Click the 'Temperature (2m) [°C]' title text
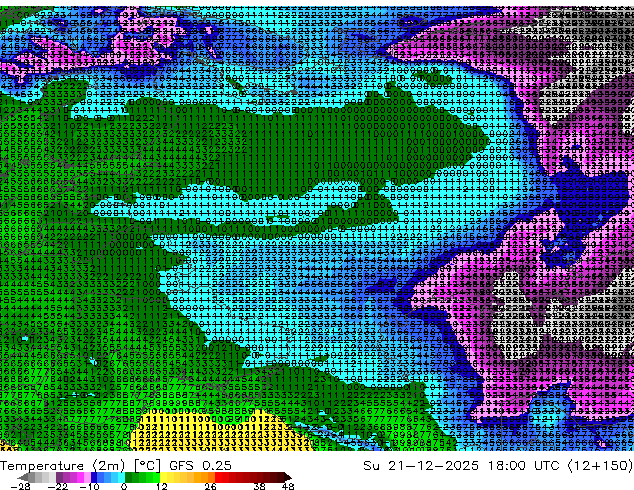Image resolution: width=634 pixels, height=490 pixels. click(80, 466)
